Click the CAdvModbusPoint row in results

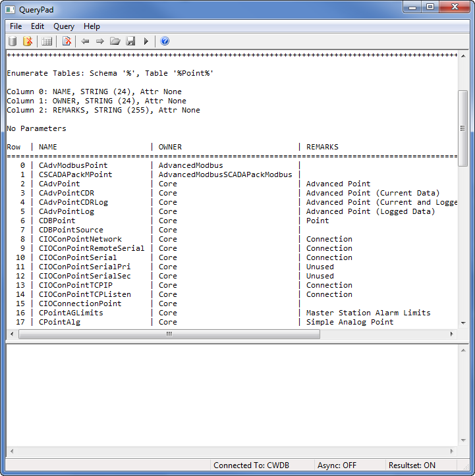click(x=73, y=165)
